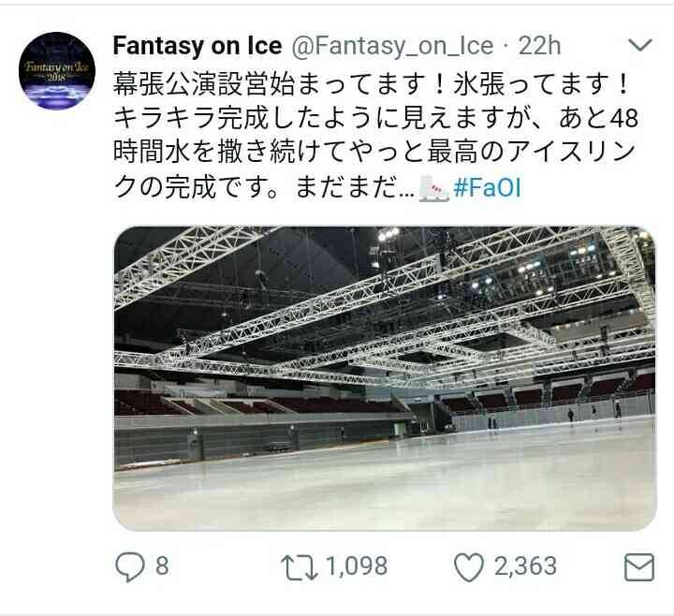Select the tweet text line キラキラ完成した

(376, 118)
